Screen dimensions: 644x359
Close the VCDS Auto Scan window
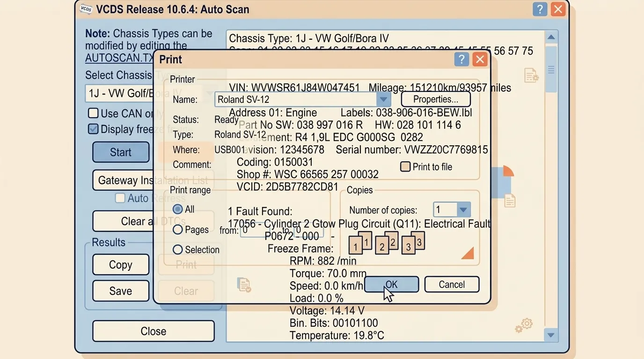(x=558, y=9)
